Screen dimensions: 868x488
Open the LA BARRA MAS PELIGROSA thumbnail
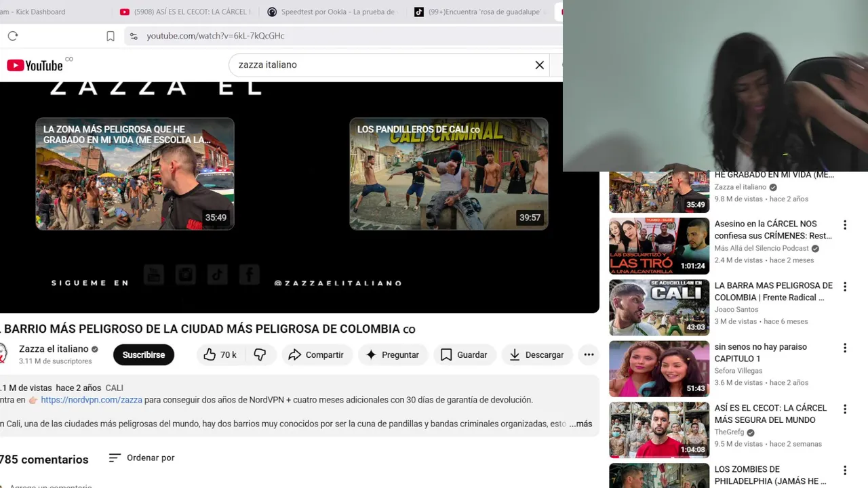click(659, 308)
